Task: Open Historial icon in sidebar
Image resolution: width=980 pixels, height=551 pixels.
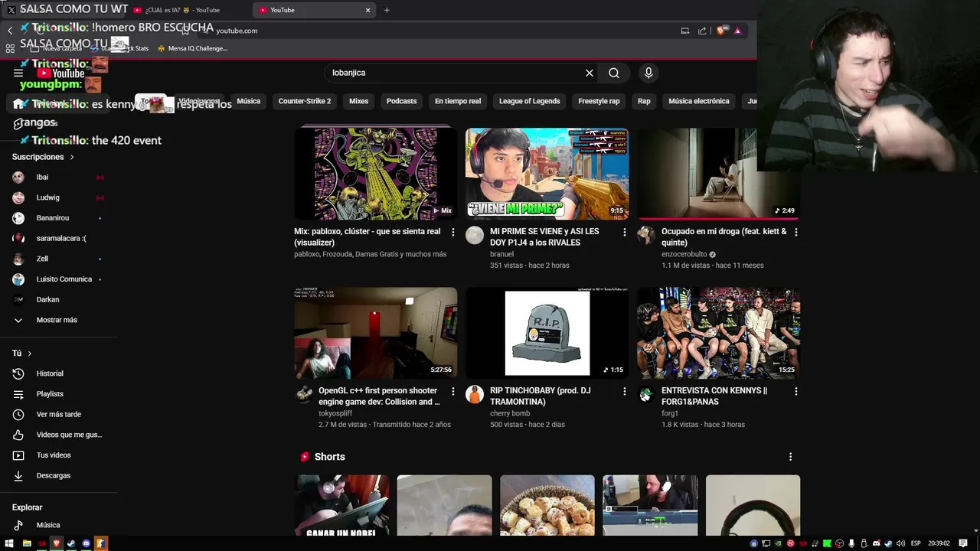Action: (x=18, y=373)
